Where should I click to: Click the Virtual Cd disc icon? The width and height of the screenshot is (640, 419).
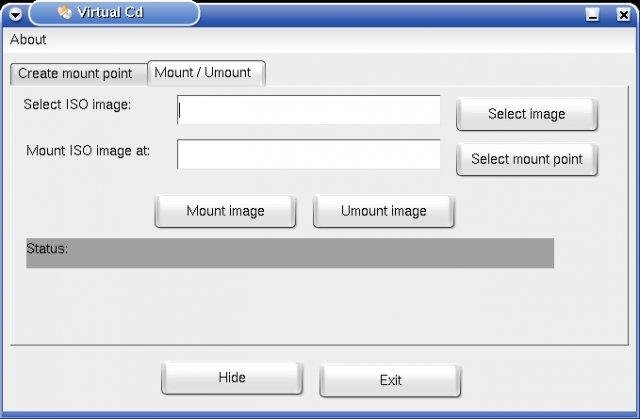64,13
